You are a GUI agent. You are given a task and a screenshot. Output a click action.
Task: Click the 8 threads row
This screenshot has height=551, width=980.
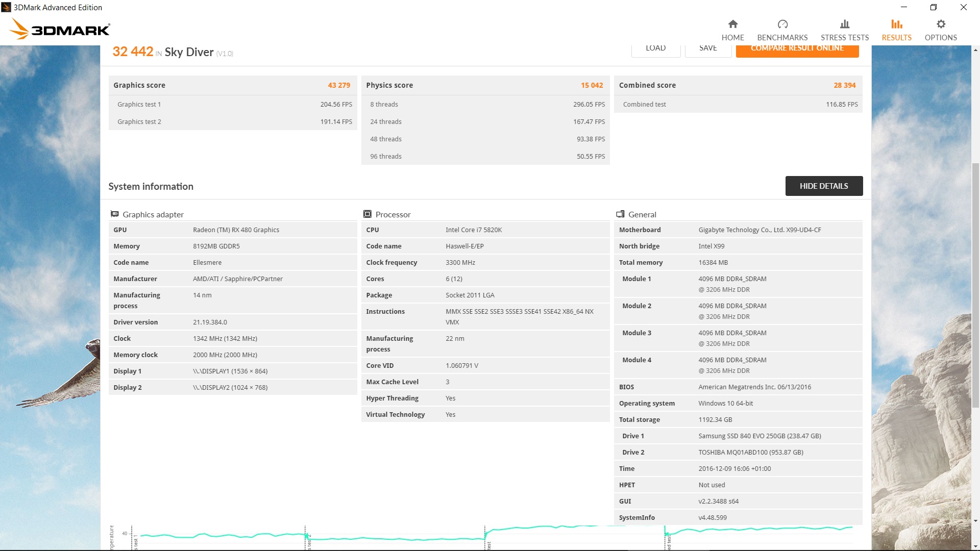tap(485, 104)
